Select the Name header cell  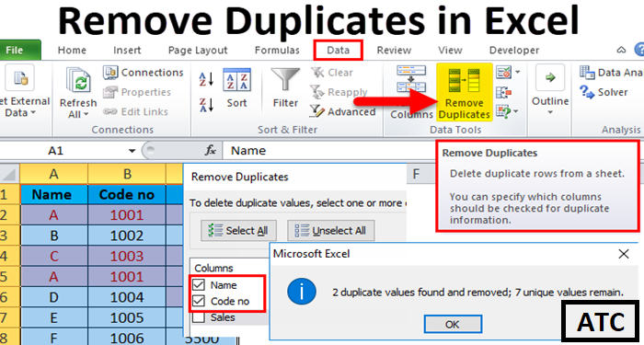click(53, 194)
